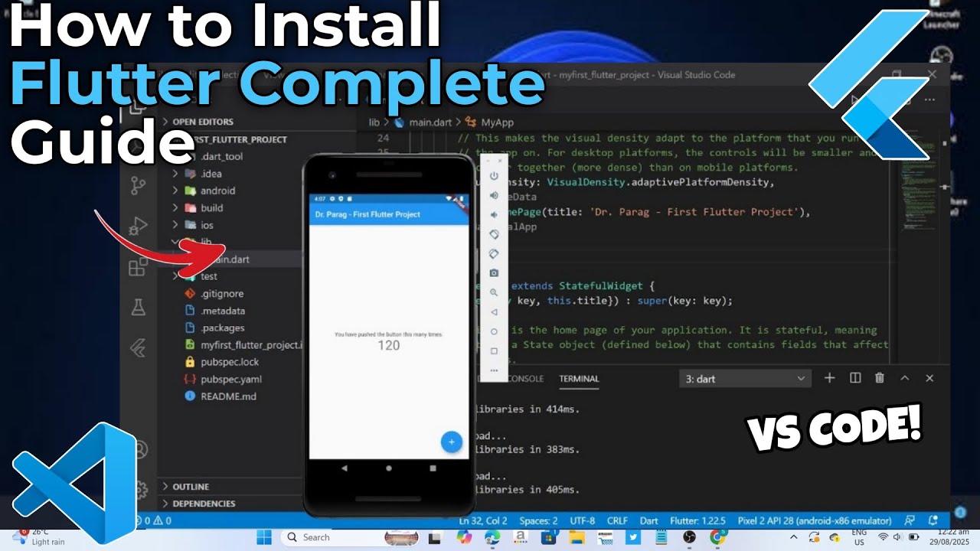Click the emulator zoom magnifier icon

494,292
